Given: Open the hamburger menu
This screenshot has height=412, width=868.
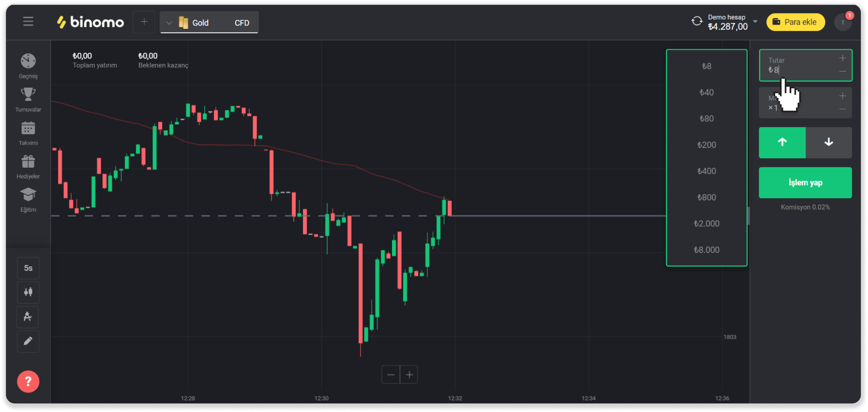Looking at the screenshot, I should pos(28,22).
